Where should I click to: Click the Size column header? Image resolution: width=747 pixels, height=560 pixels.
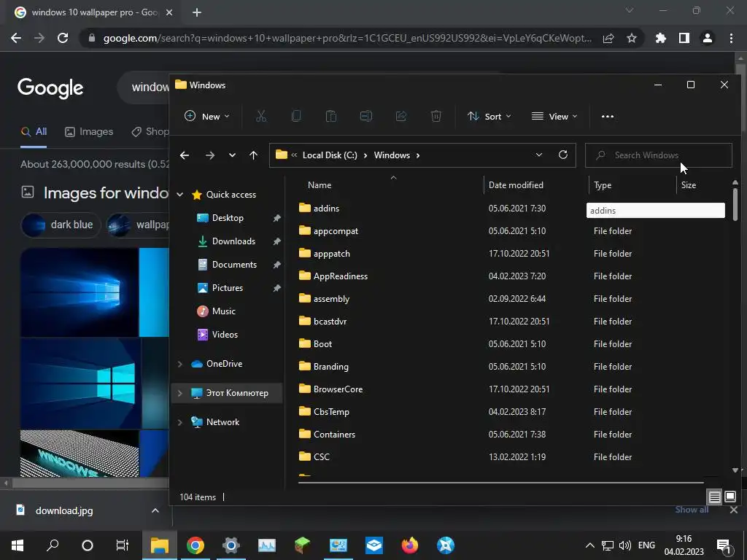(689, 185)
